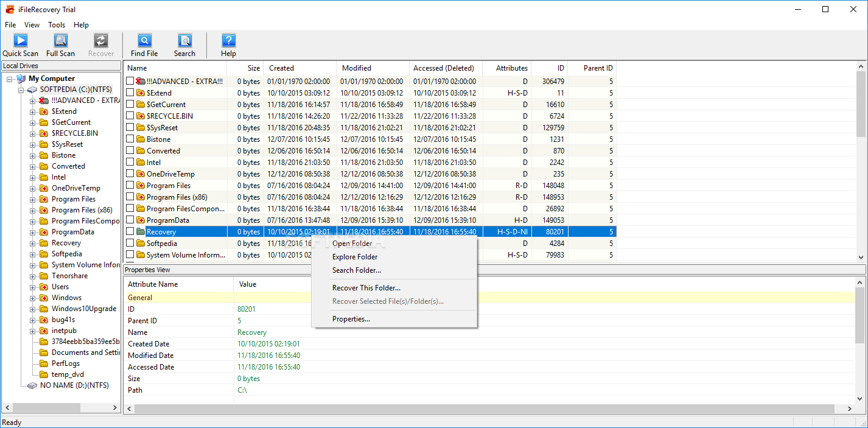This screenshot has height=428, width=868.
Task: Open the Find File tool
Action: pyautogui.click(x=144, y=41)
